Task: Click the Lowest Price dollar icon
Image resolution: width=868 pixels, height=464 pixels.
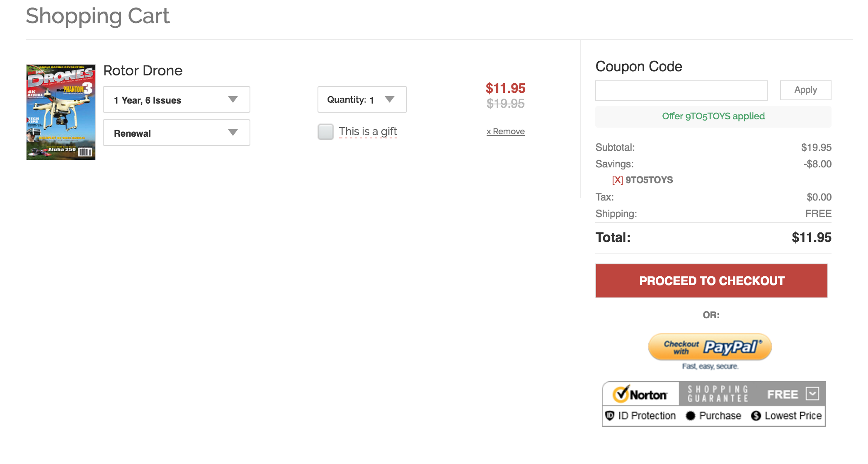Action: pos(756,416)
